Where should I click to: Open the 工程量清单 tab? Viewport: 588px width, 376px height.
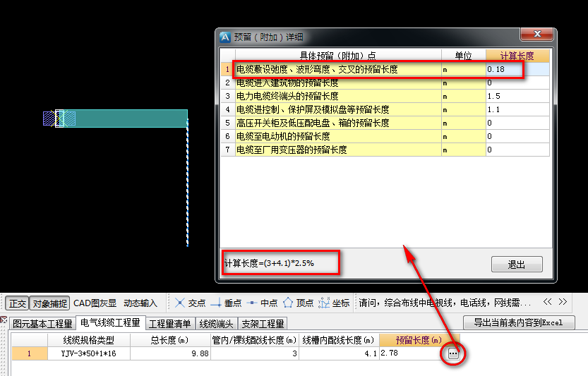click(x=170, y=324)
